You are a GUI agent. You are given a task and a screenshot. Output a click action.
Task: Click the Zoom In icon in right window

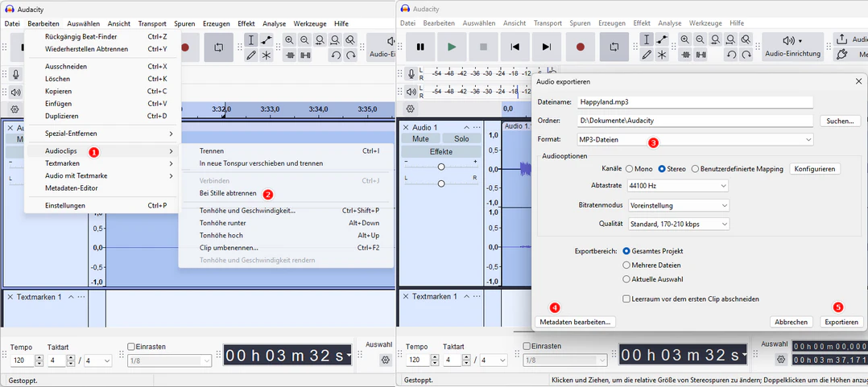tap(685, 39)
